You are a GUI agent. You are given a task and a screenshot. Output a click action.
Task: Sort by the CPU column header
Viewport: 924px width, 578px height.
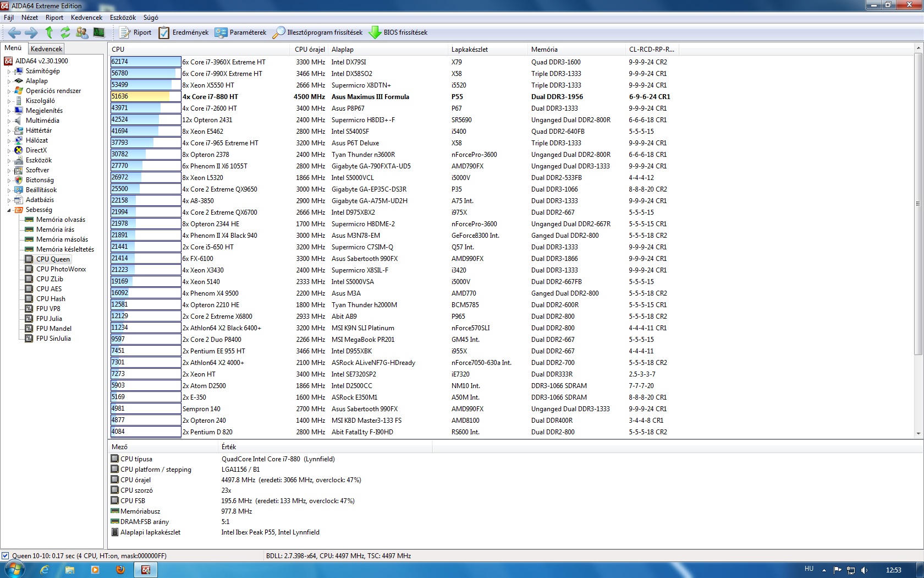tap(199, 49)
